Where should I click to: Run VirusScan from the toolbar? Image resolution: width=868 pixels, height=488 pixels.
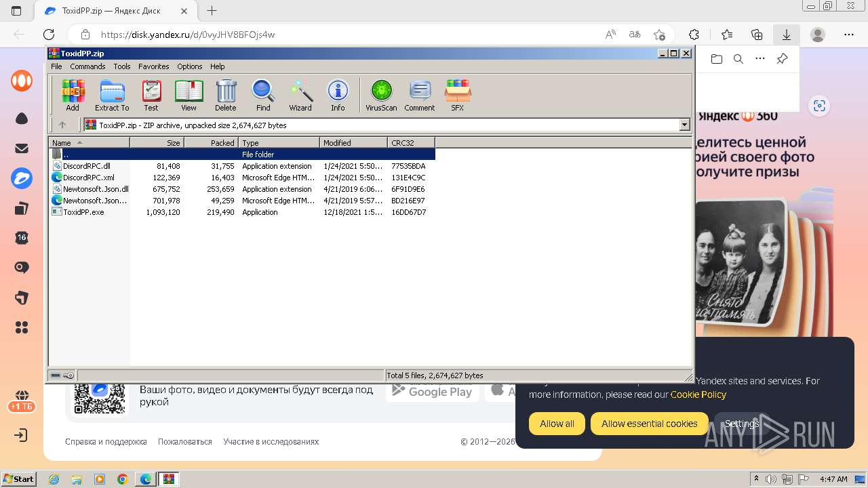[381, 96]
